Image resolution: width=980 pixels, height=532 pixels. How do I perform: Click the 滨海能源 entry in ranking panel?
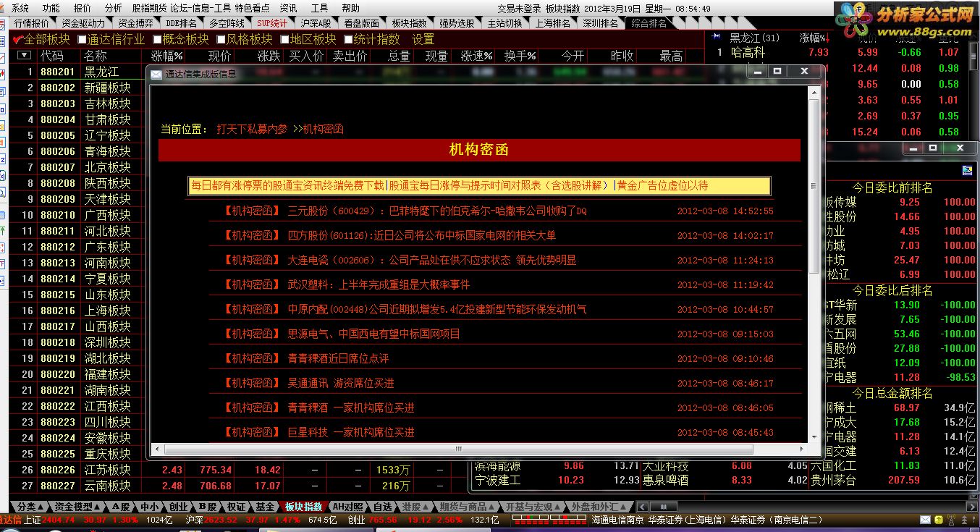498,466
